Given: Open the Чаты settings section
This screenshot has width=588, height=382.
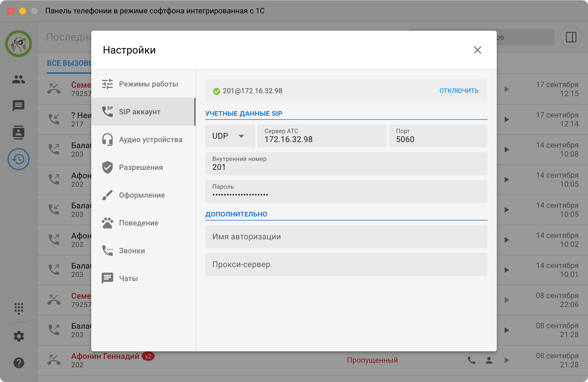Looking at the screenshot, I should (143, 278).
